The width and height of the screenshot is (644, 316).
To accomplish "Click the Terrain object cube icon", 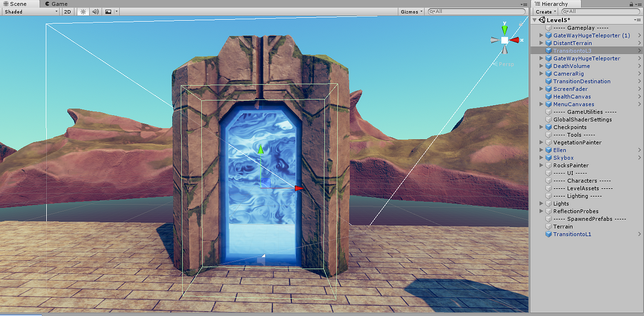I will pyautogui.click(x=548, y=227).
